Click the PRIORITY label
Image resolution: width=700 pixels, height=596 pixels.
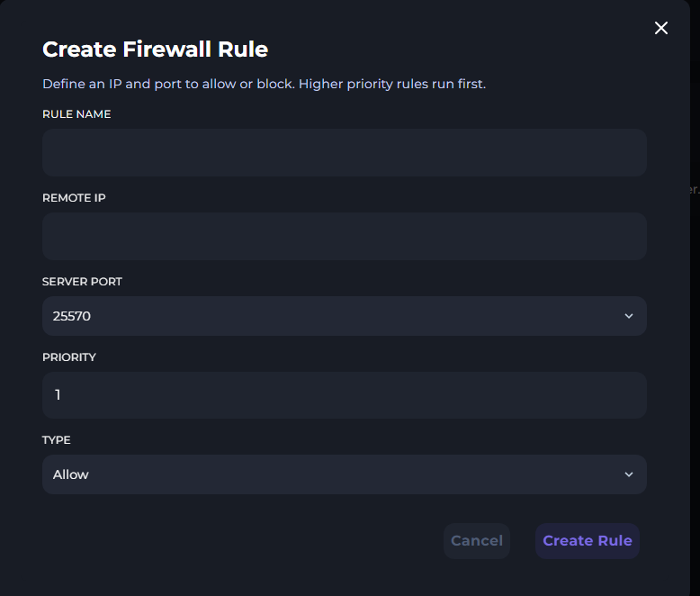69,357
